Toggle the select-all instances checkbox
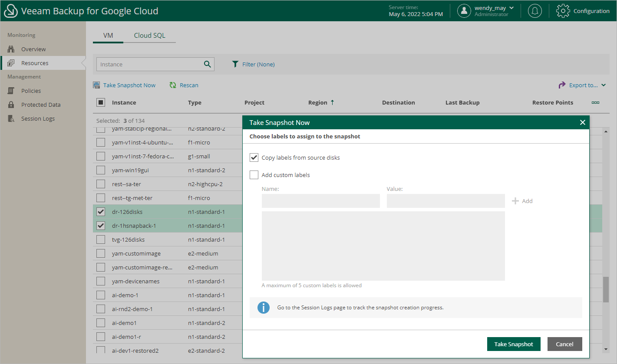The height and width of the screenshot is (364, 617). tap(101, 102)
